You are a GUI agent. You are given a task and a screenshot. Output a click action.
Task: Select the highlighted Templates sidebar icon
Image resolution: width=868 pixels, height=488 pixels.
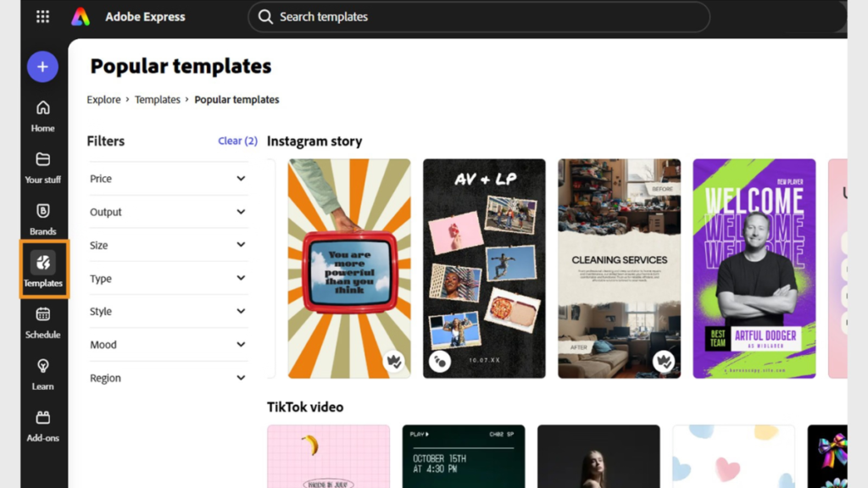click(42, 269)
